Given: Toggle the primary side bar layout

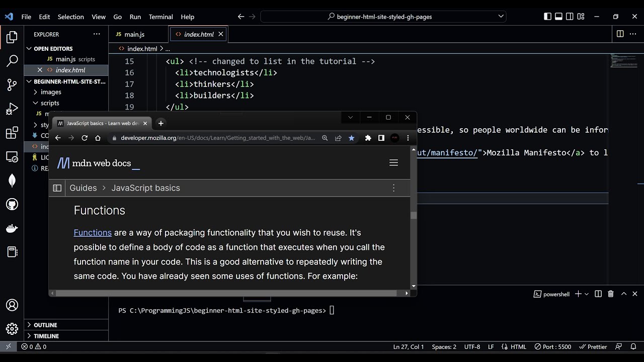Looking at the screenshot, I should pyautogui.click(x=547, y=17).
